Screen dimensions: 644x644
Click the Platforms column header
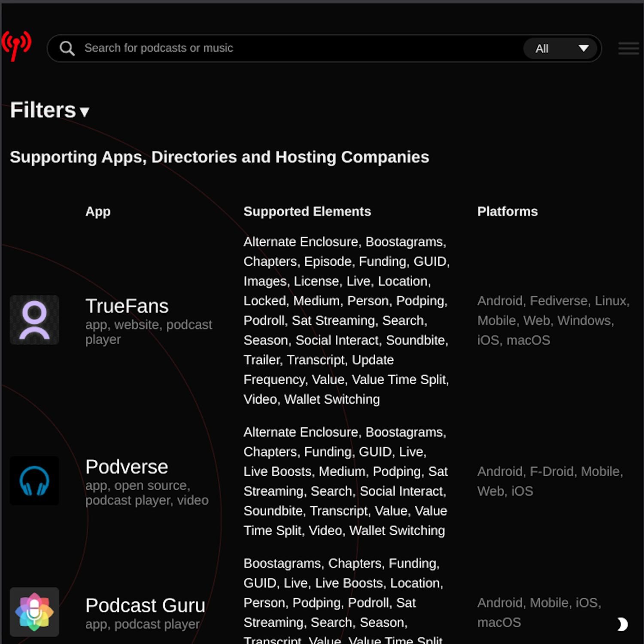tap(507, 211)
